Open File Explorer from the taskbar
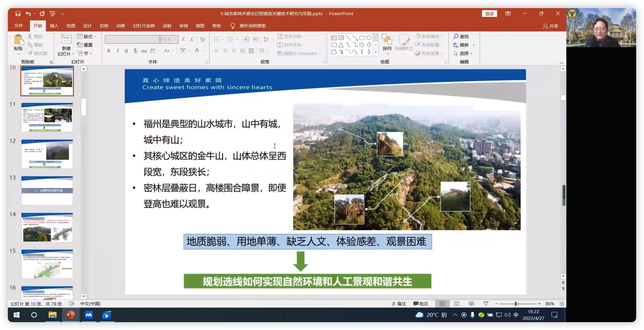This screenshot has height=330, width=644. click(x=52, y=315)
